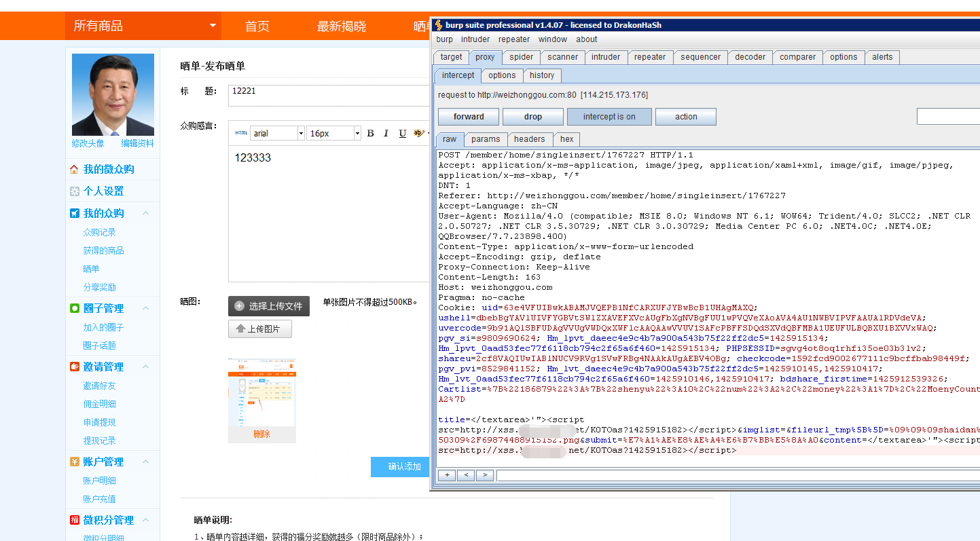Open 加入的圈子 in the sidebar
The image size is (980, 541).
(x=104, y=327)
